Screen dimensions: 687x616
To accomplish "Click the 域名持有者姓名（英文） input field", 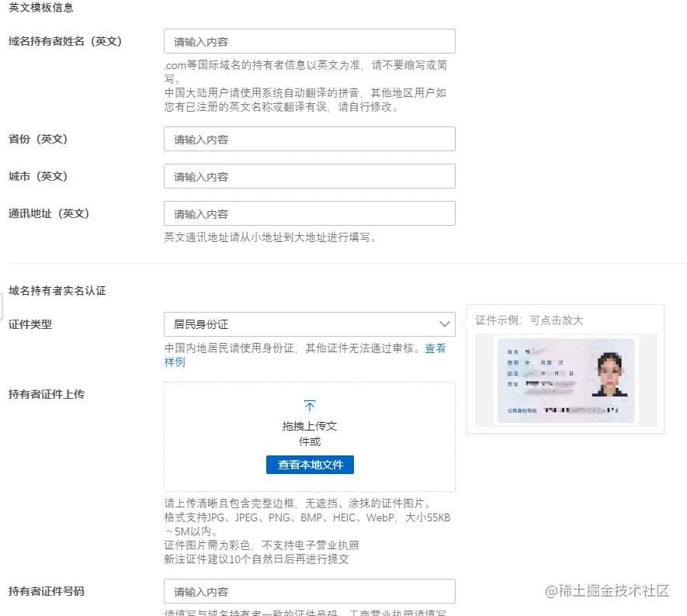I will pyautogui.click(x=309, y=42).
